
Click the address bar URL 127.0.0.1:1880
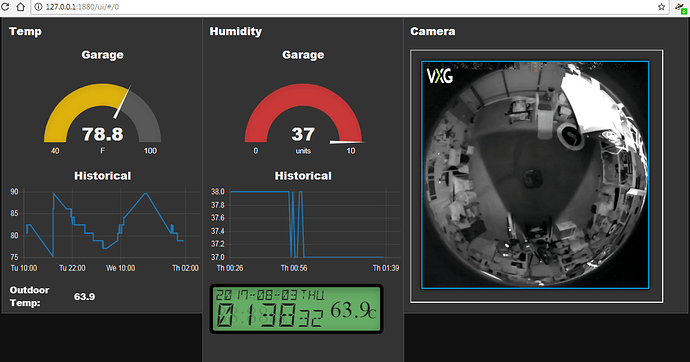(82, 7)
